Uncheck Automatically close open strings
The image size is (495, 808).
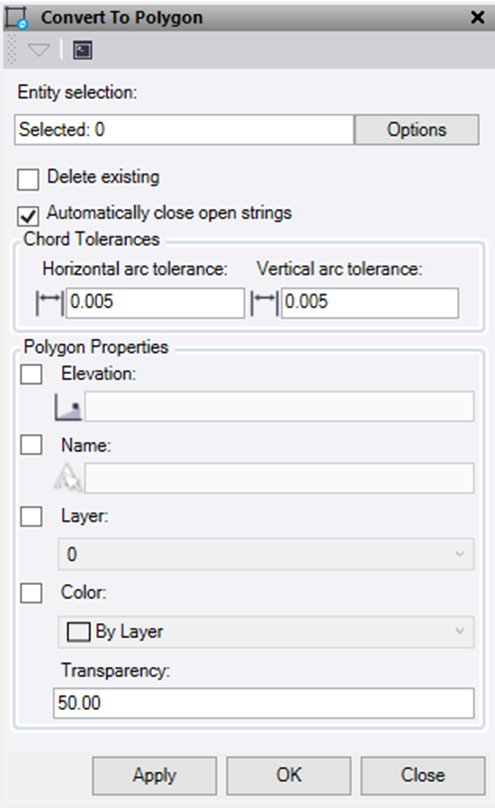point(28,215)
